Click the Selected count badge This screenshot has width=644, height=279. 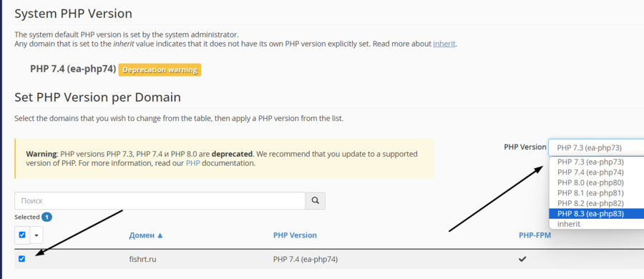pos(47,217)
